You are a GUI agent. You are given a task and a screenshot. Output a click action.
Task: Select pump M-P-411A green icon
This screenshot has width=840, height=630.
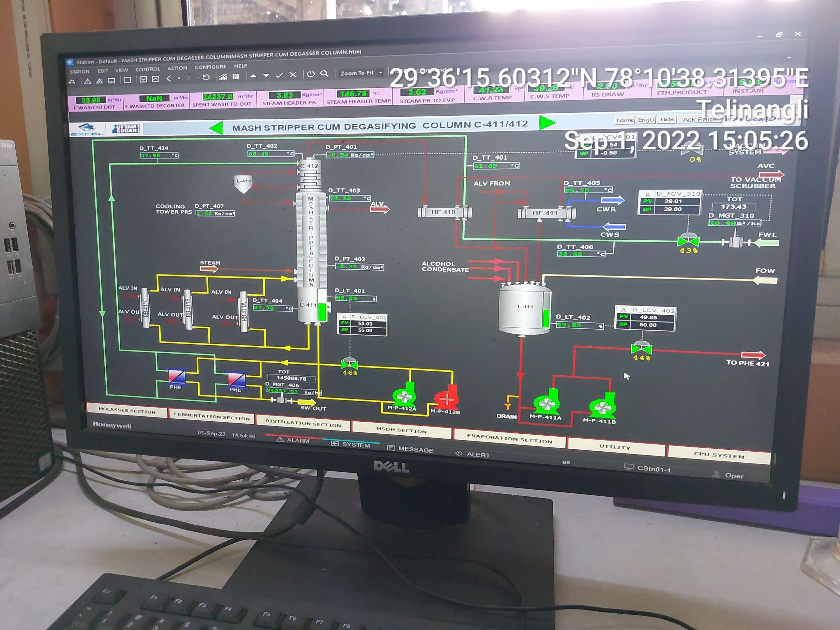pos(547,403)
